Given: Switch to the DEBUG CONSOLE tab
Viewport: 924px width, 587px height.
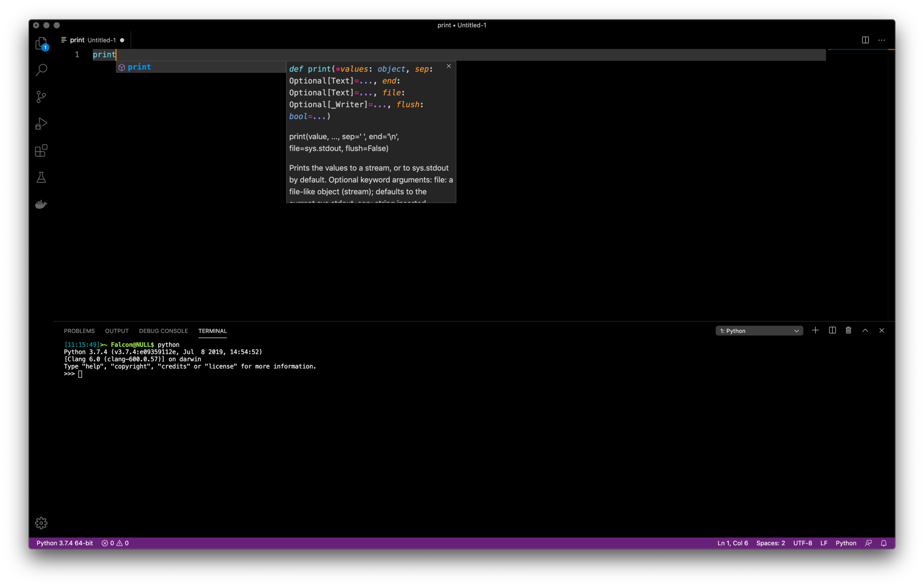Looking at the screenshot, I should (x=163, y=331).
